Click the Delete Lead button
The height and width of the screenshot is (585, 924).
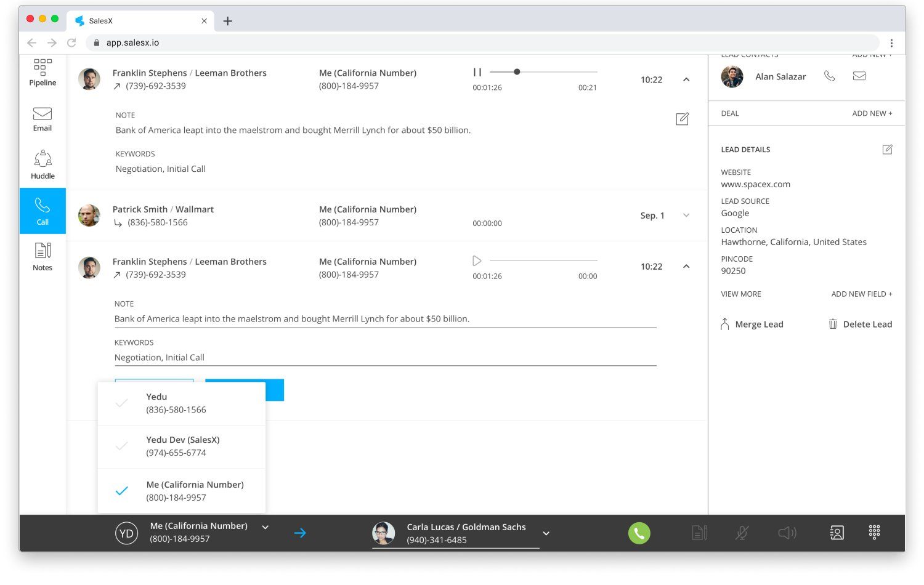(x=860, y=325)
